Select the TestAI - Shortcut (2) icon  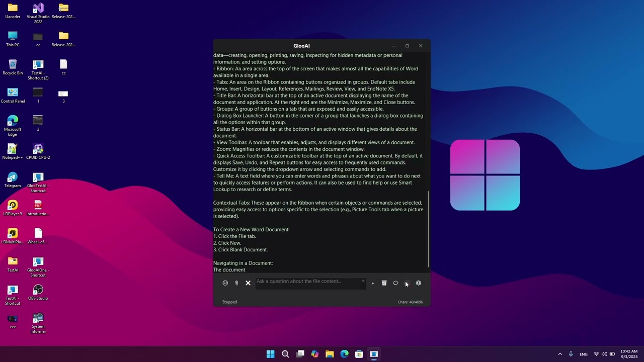coord(38,70)
